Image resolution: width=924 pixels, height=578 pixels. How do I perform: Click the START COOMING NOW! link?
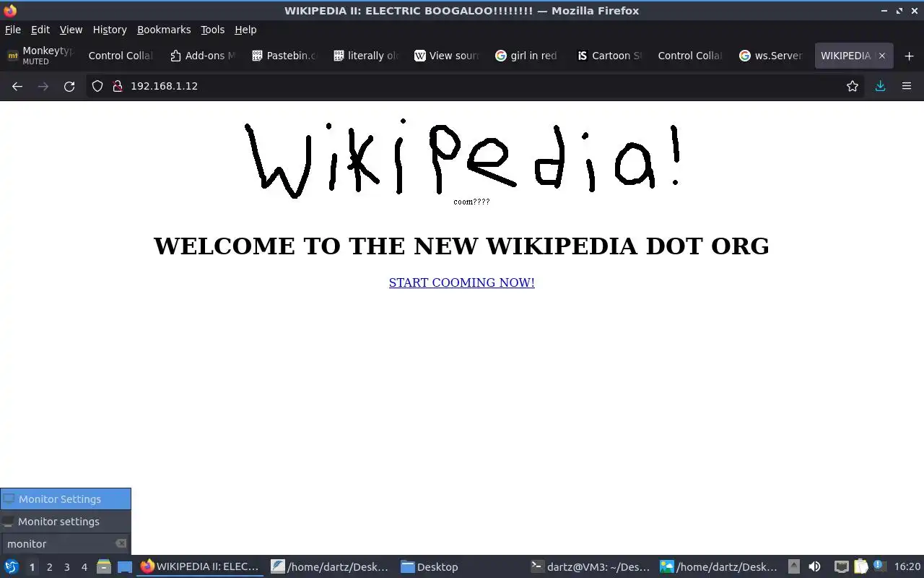point(462,282)
